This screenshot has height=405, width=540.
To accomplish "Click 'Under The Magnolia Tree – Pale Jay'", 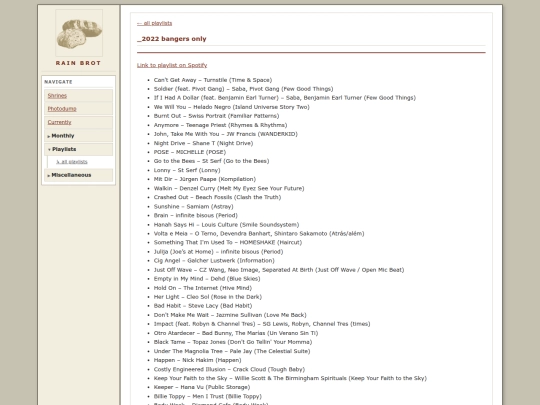I will pos(232,351).
